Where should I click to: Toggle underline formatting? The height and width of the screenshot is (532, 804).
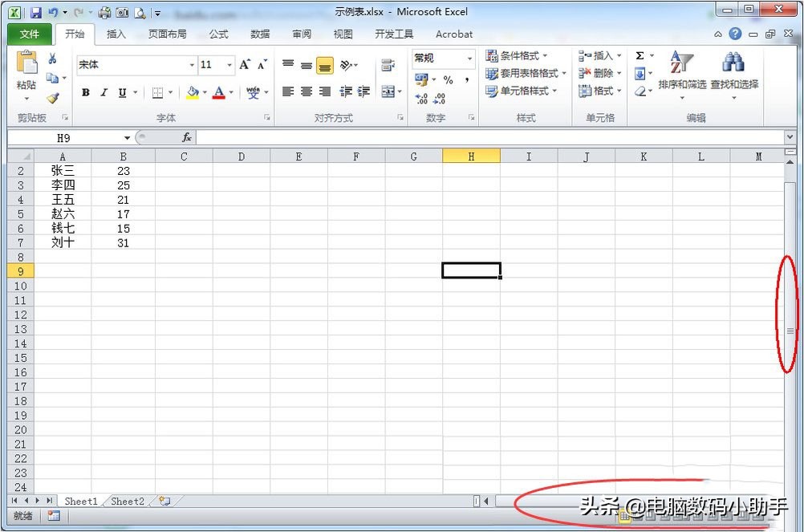(x=122, y=93)
